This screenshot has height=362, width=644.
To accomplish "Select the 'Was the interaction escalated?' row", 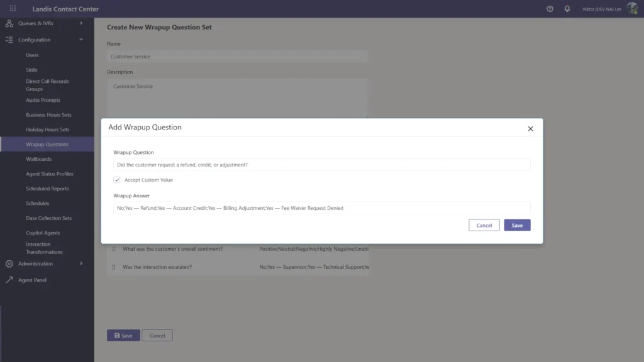I will 238,266.
